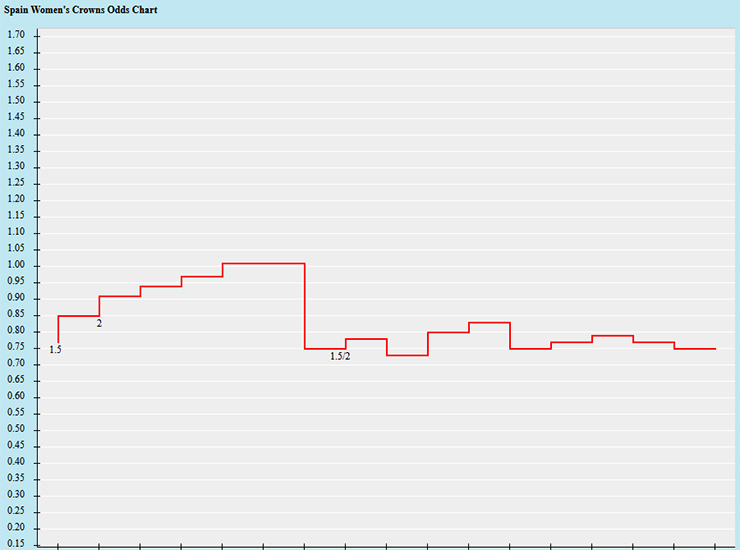Select the 1.35 y-axis label
740x550 pixels.
click(16, 150)
